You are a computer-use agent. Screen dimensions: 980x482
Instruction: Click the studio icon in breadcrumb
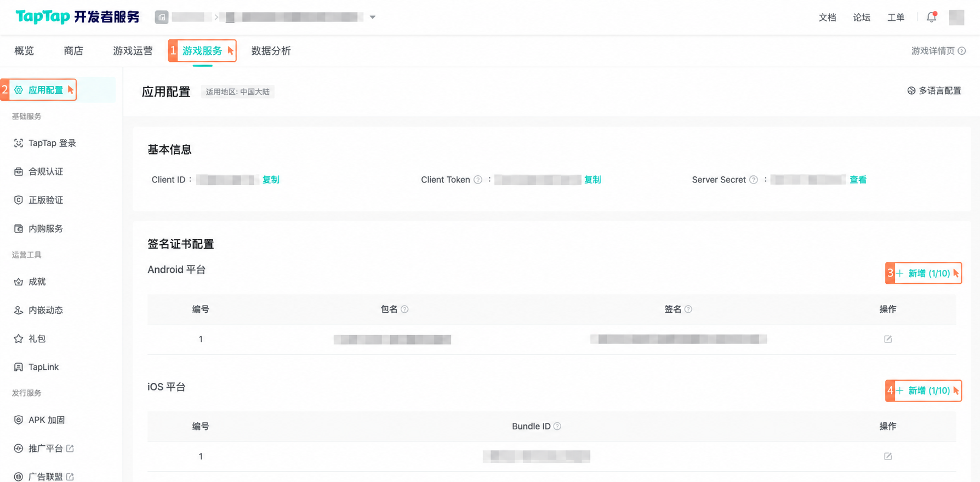tap(162, 17)
